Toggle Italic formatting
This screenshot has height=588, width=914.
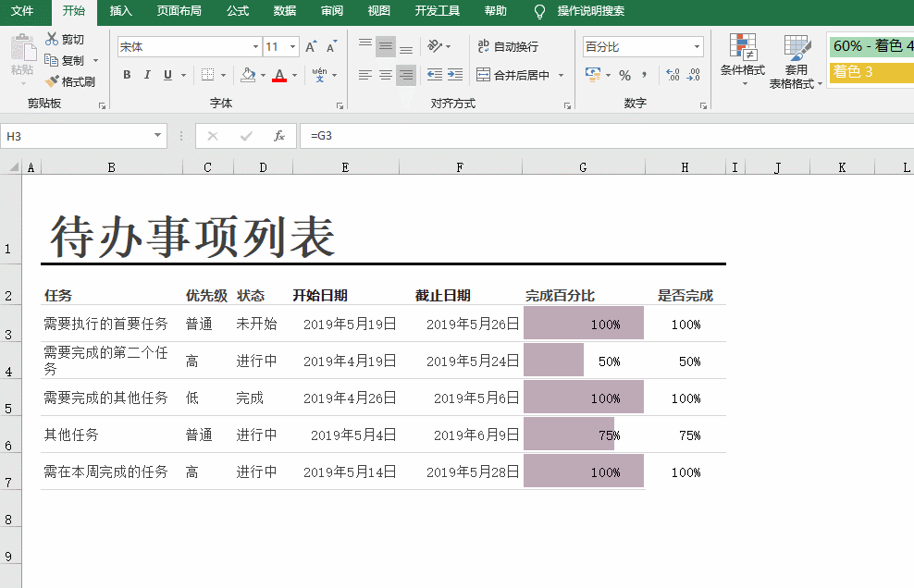(147, 75)
